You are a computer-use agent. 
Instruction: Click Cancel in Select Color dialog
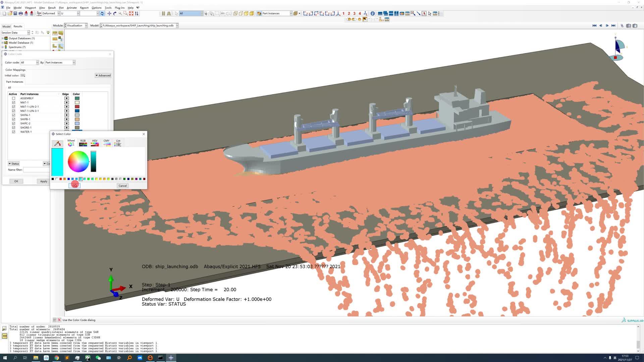tap(122, 186)
